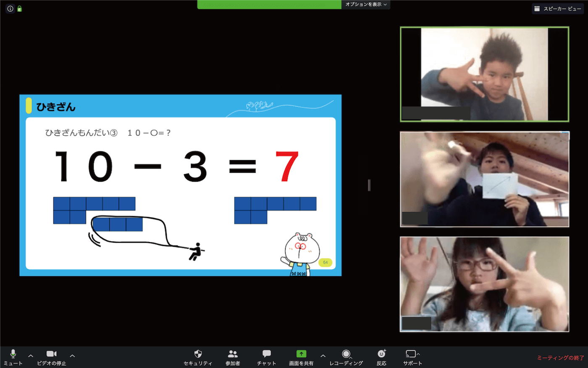Image resolution: width=588 pixels, height=368 pixels.
Task: Open the Security (セキュリティ) shield icon
Action: pos(198,354)
